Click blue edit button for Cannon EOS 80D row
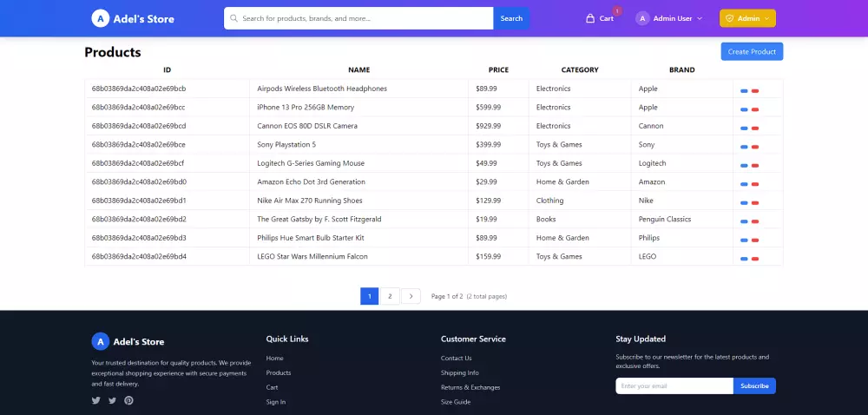The height and width of the screenshot is (415, 868). coord(744,128)
